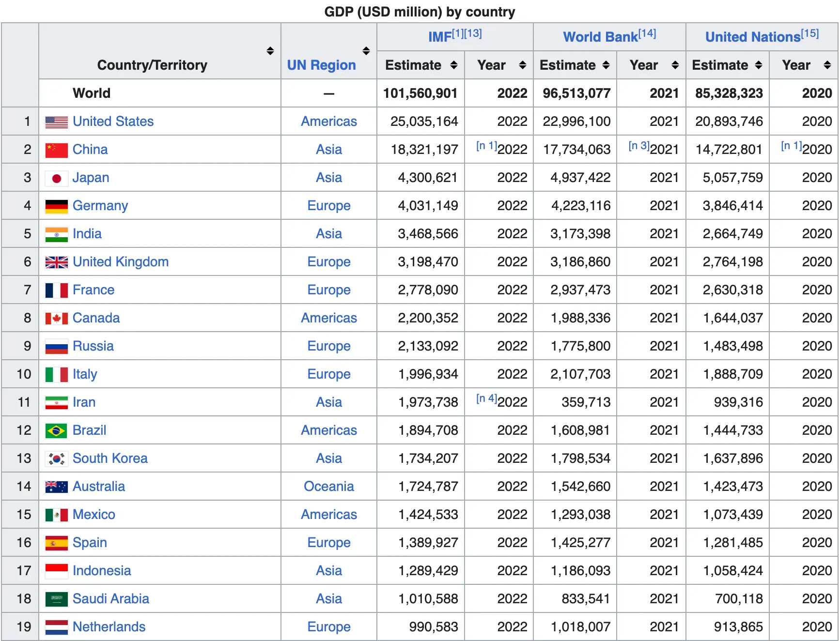Open the Oceania region link for Australia
The image size is (840, 641).
point(329,487)
